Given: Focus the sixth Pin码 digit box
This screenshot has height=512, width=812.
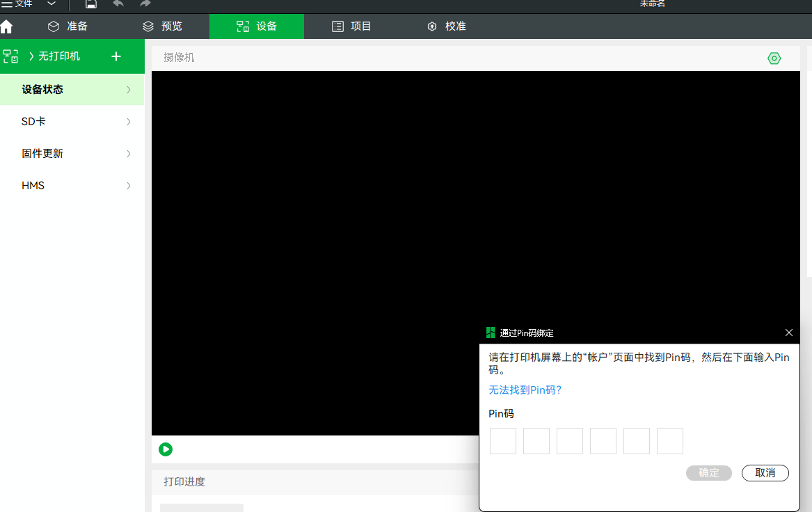Looking at the screenshot, I should pos(670,441).
